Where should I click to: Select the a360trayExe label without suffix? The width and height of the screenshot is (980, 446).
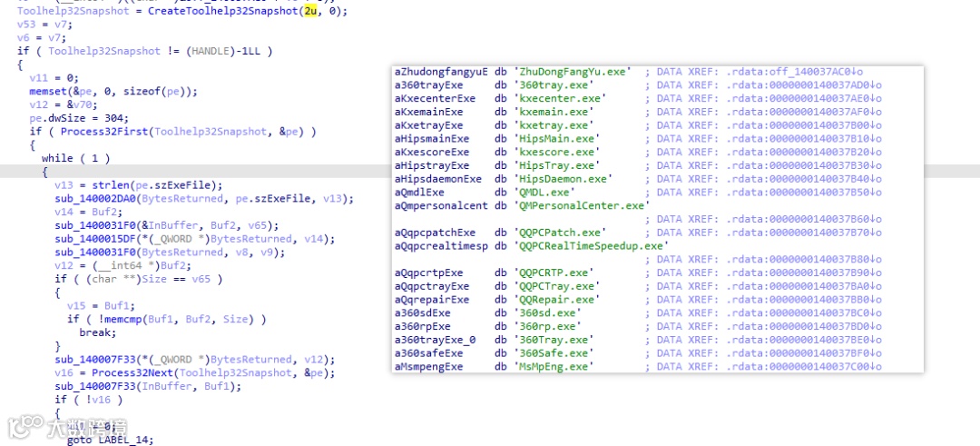click(428, 85)
